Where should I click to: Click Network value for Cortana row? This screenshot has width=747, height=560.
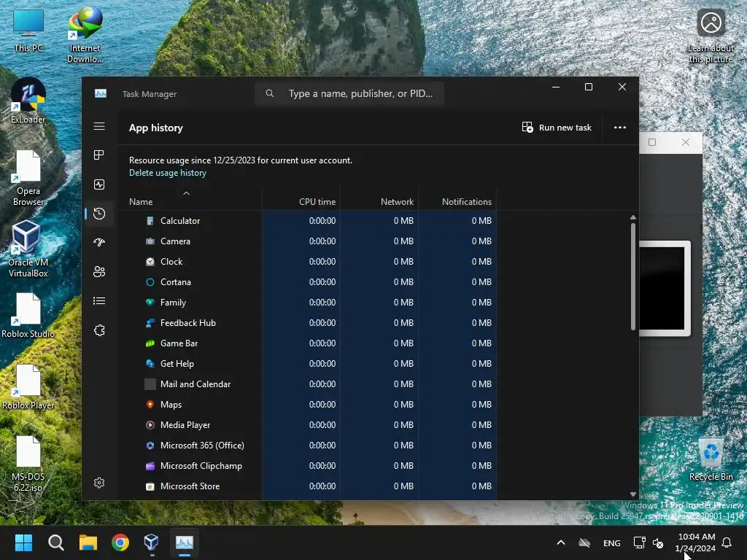(x=403, y=282)
